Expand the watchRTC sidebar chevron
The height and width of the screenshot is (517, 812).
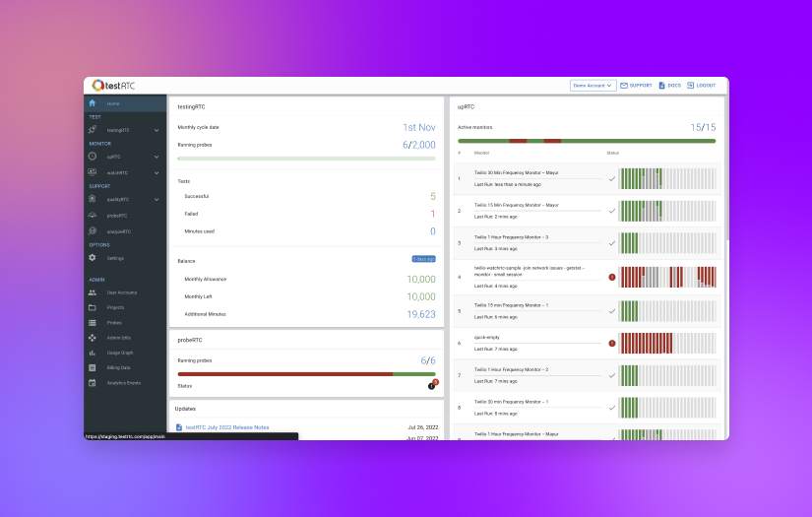click(156, 172)
